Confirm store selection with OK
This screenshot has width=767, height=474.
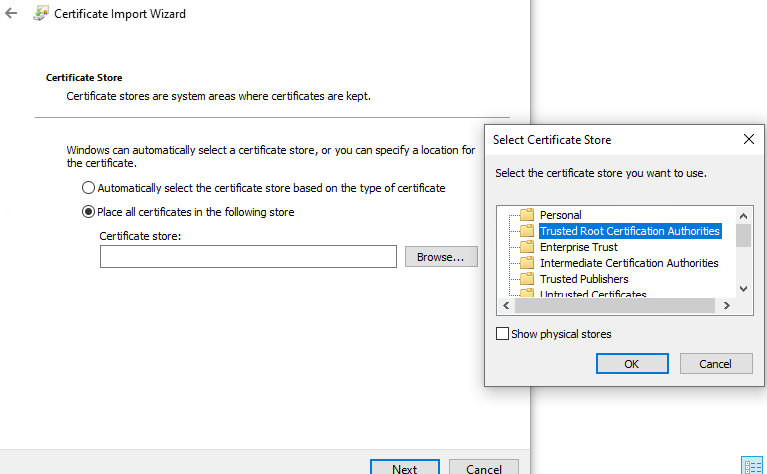(632, 364)
